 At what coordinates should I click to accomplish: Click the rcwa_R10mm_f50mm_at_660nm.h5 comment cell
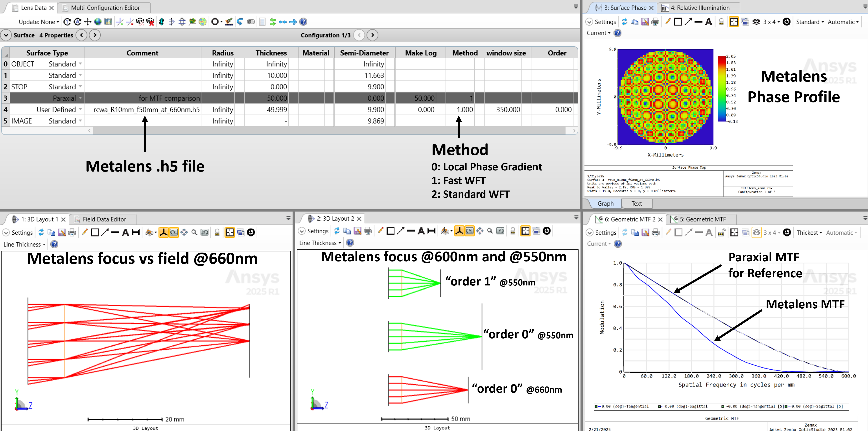143,110
